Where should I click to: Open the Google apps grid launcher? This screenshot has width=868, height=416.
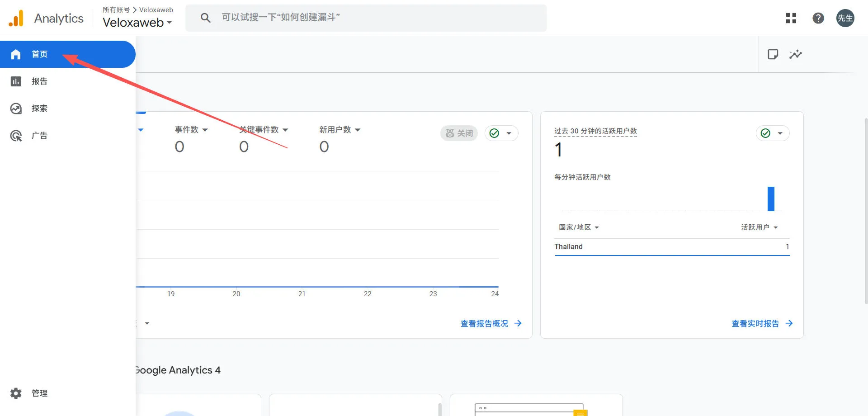791,18
